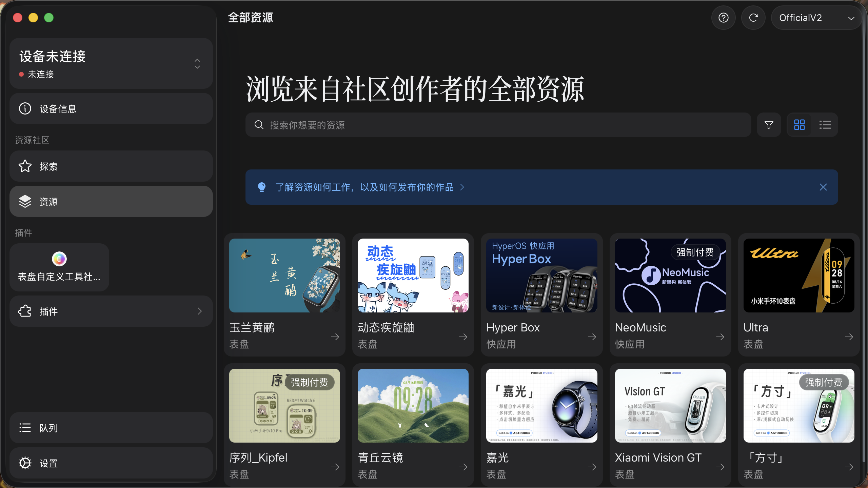
Task: Refresh the resource list
Action: pyautogui.click(x=753, y=18)
